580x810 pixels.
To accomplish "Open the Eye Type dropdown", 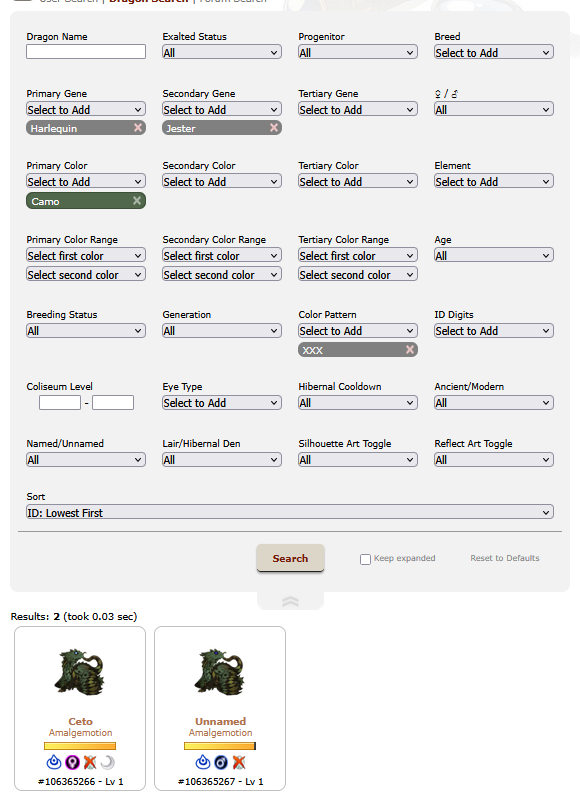I will 222,402.
